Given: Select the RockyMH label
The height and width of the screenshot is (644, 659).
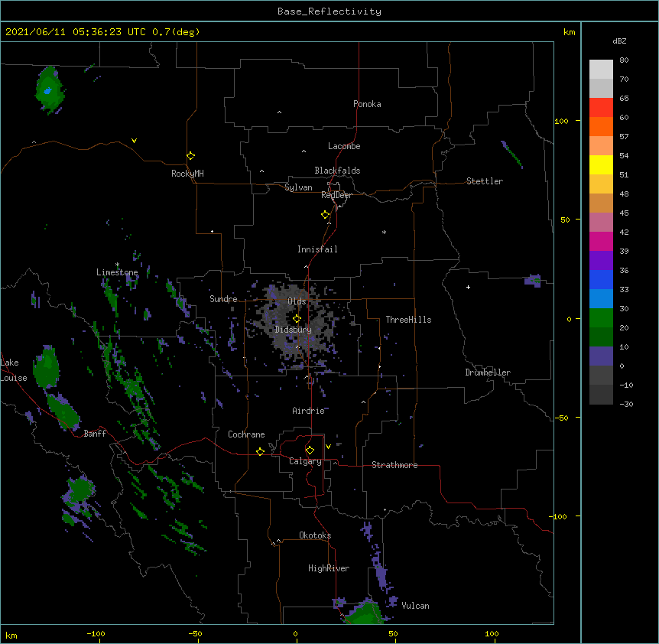Looking at the screenshot, I should point(187,174).
